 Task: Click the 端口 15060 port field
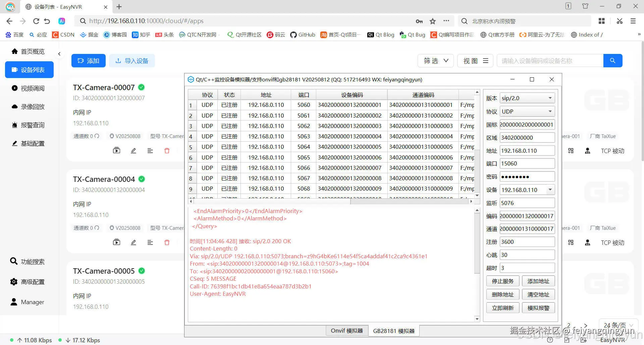[527, 163]
